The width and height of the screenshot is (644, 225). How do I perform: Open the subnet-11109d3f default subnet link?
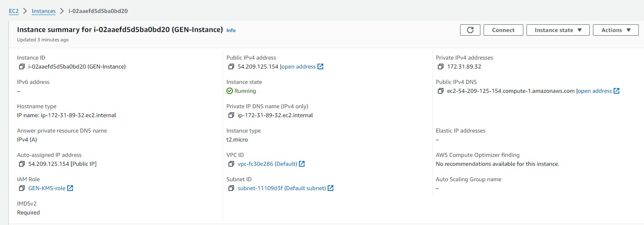(286, 188)
